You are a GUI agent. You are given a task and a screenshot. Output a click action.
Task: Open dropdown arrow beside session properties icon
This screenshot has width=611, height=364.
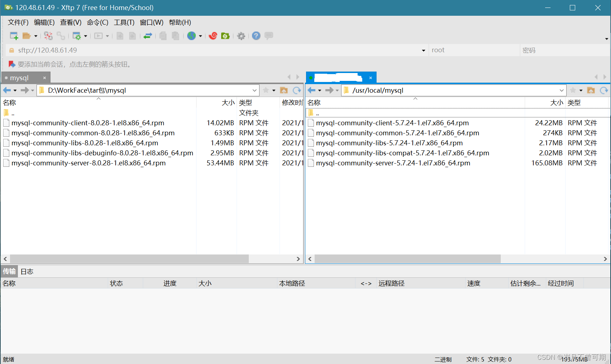click(86, 36)
